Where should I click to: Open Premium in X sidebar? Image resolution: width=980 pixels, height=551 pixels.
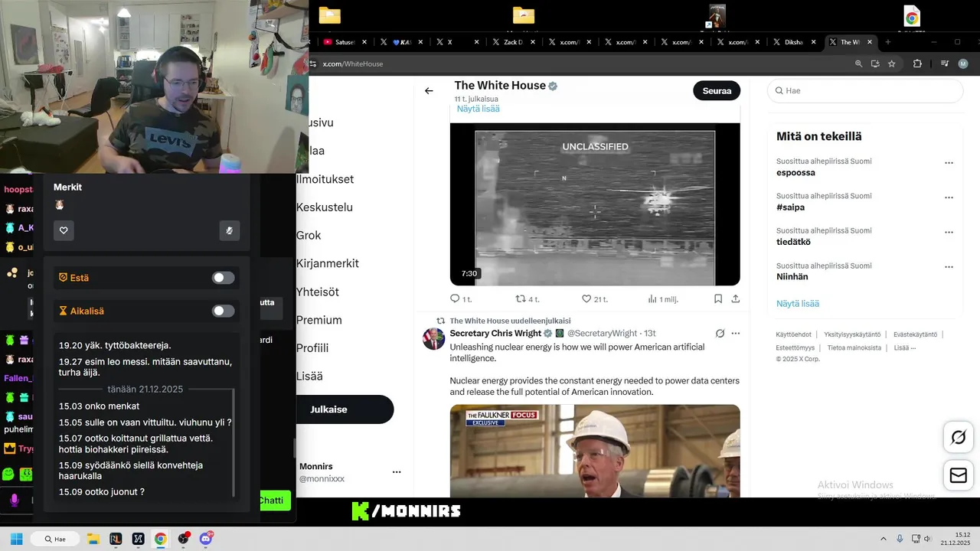[x=319, y=320]
